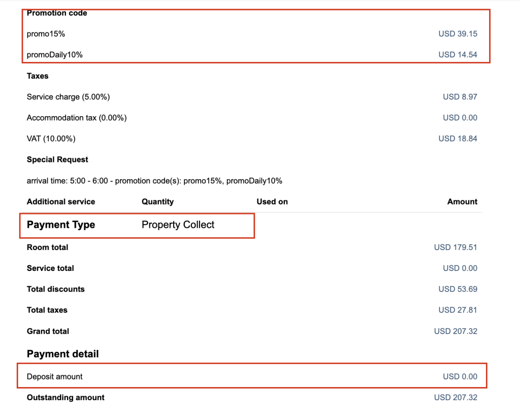Click the Used on column header
This screenshot has height=420, width=520.
tap(272, 202)
